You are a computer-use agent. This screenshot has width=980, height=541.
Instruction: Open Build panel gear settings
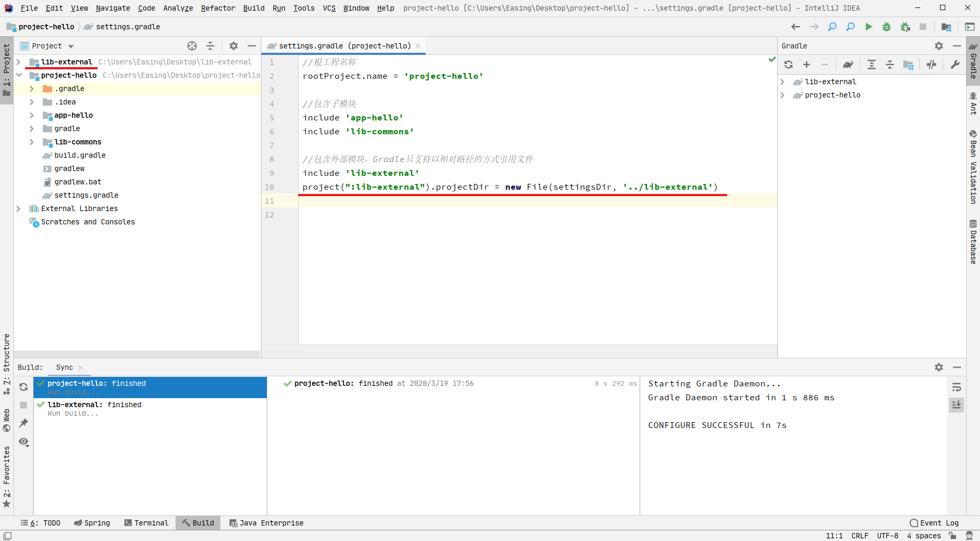939,367
